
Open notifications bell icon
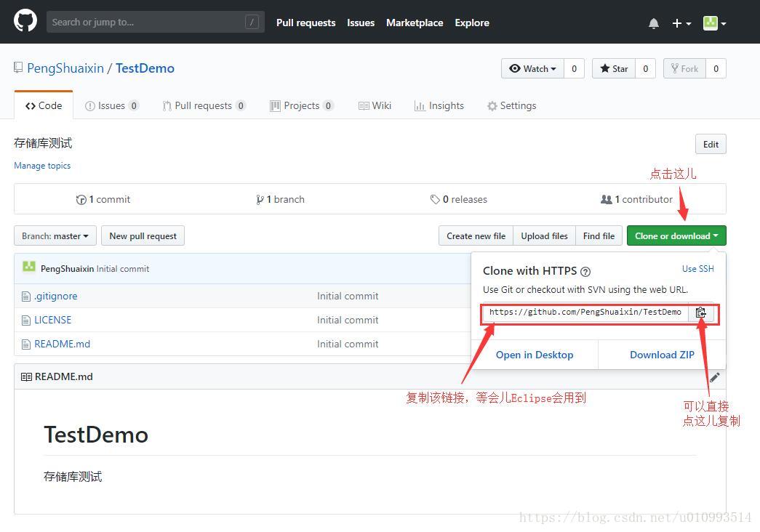pyautogui.click(x=653, y=23)
